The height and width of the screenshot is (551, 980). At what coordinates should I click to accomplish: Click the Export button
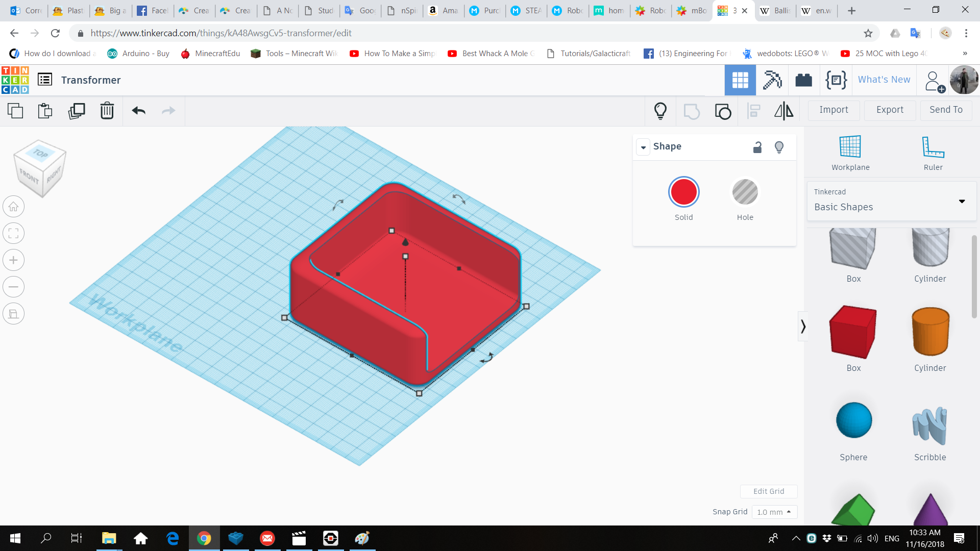(x=890, y=110)
